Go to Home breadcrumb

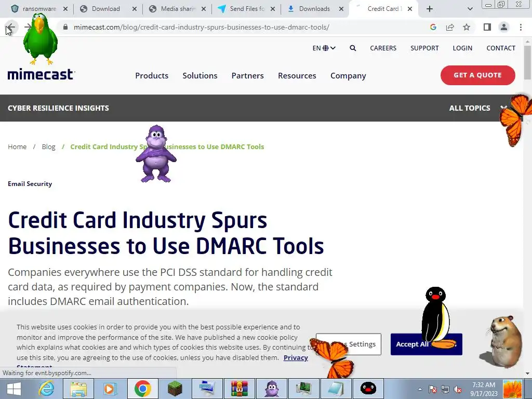(17, 147)
